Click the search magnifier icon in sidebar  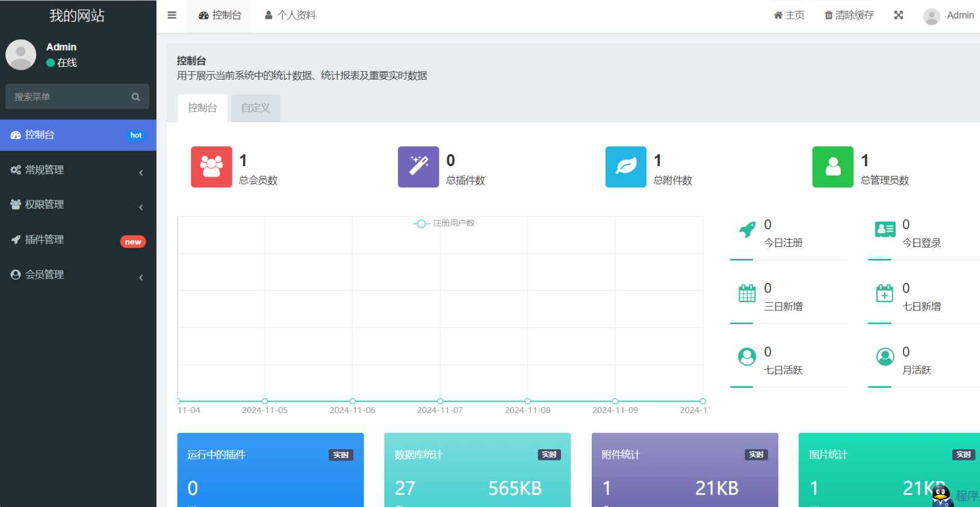tap(135, 96)
